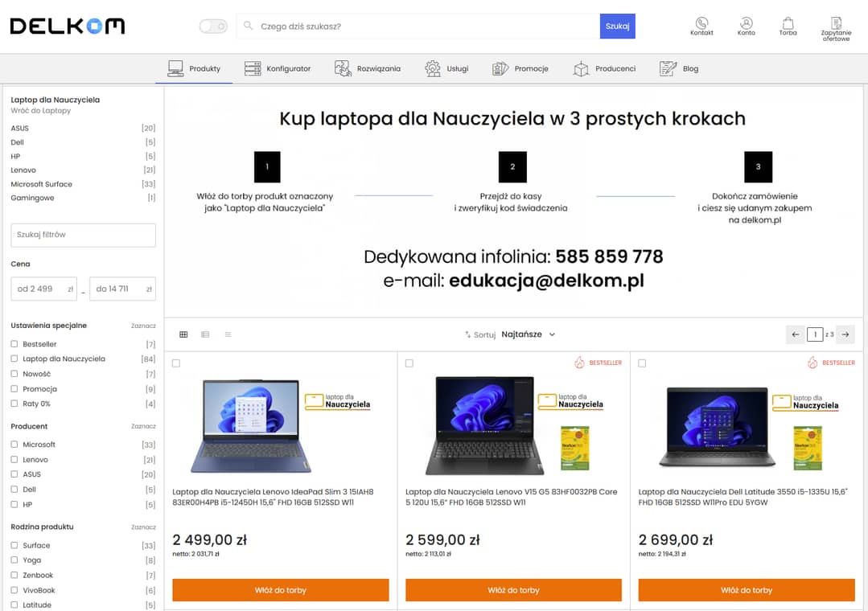The width and height of the screenshot is (868, 611).
Task: Click the DELKOM logo
Action: [68, 27]
